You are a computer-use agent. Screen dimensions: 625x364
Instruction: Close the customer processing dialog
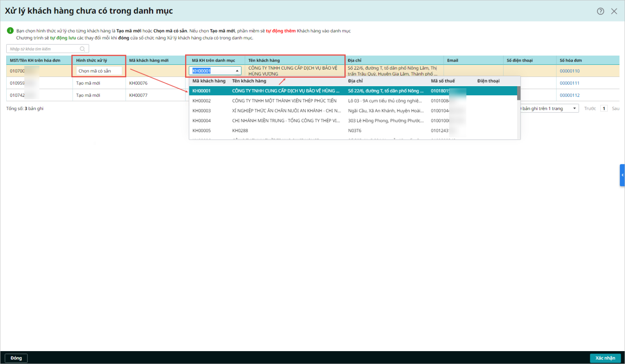pyautogui.click(x=614, y=11)
